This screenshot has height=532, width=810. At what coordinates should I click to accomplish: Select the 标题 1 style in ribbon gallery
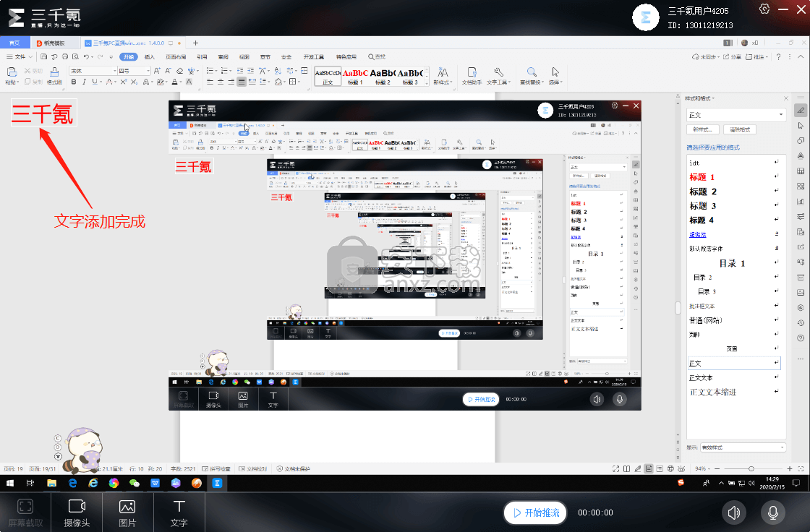click(355, 77)
